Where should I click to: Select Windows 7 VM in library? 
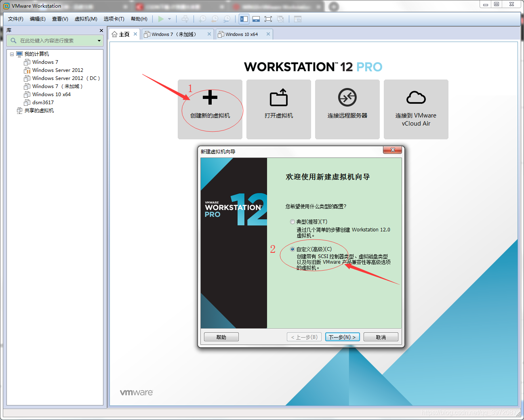click(x=45, y=62)
